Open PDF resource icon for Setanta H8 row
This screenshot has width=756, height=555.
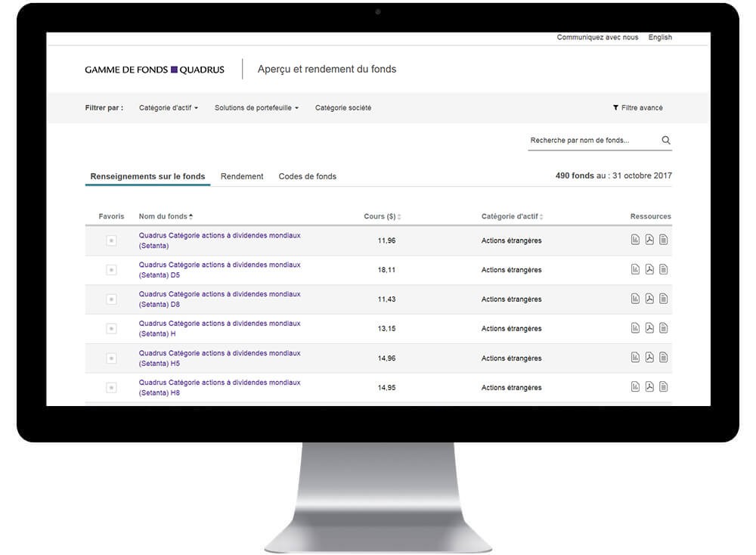coord(649,386)
